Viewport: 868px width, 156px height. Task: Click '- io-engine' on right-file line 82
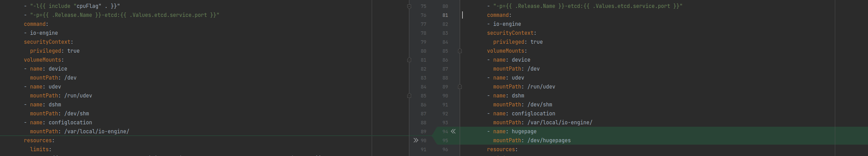pos(504,24)
